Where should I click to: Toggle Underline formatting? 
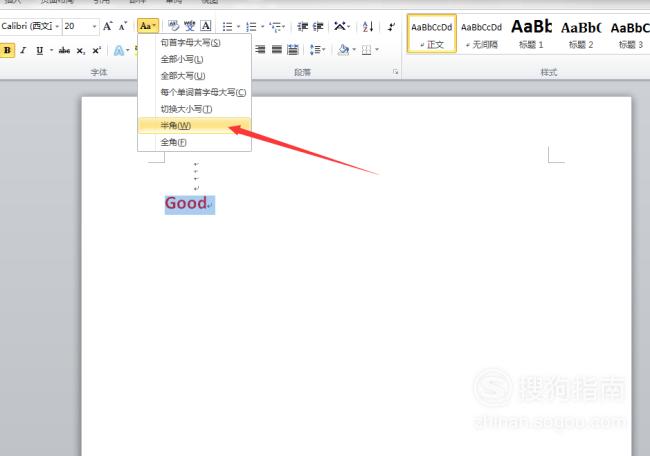pyautogui.click(x=39, y=50)
